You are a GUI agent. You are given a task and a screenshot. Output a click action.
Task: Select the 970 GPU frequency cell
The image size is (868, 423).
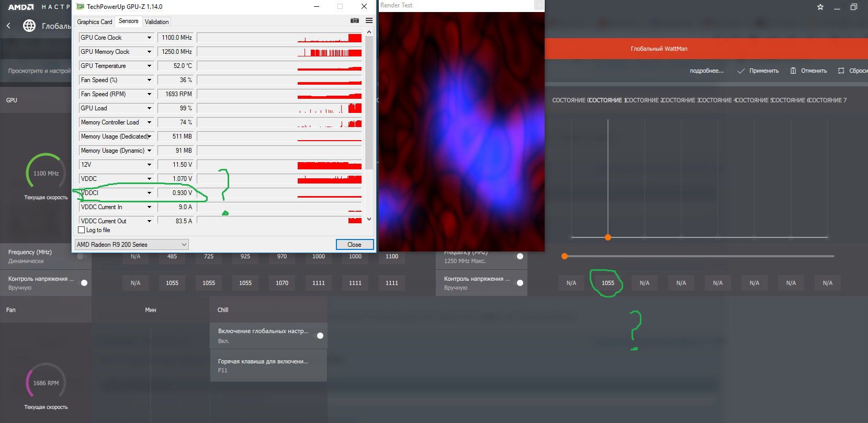282,256
